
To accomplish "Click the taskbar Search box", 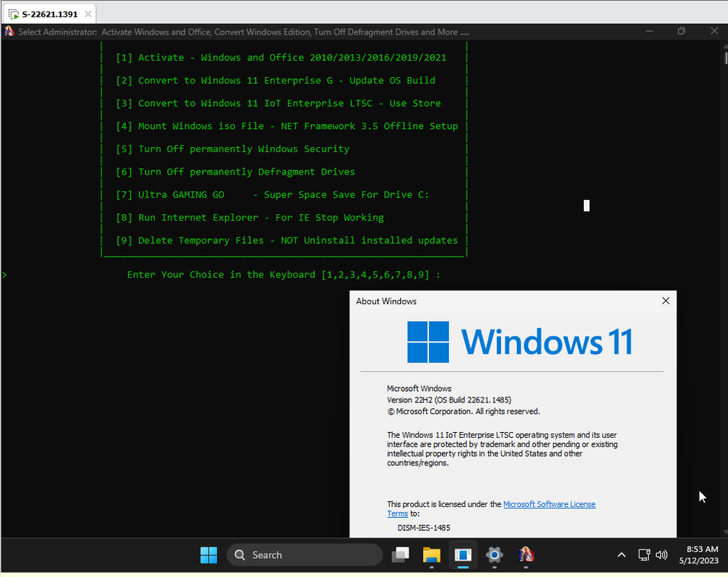I will click(x=305, y=555).
